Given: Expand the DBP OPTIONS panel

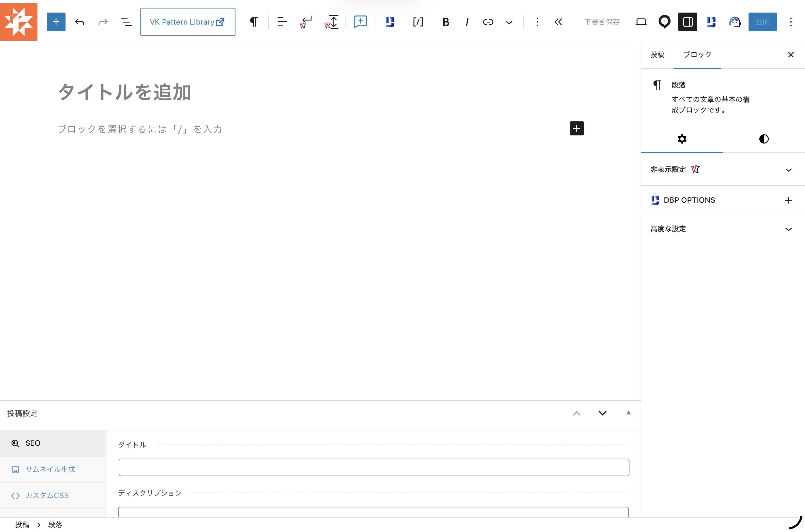Looking at the screenshot, I should pos(723,200).
